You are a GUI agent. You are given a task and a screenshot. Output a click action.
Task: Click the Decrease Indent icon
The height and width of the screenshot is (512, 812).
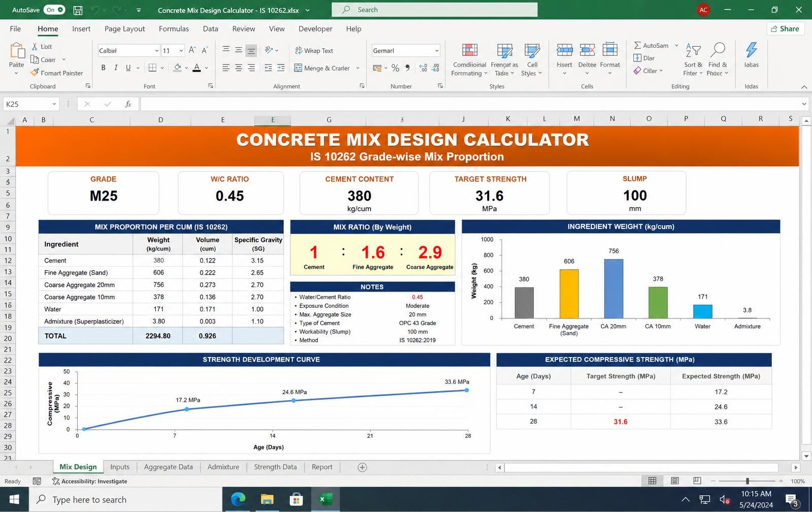pos(268,68)
